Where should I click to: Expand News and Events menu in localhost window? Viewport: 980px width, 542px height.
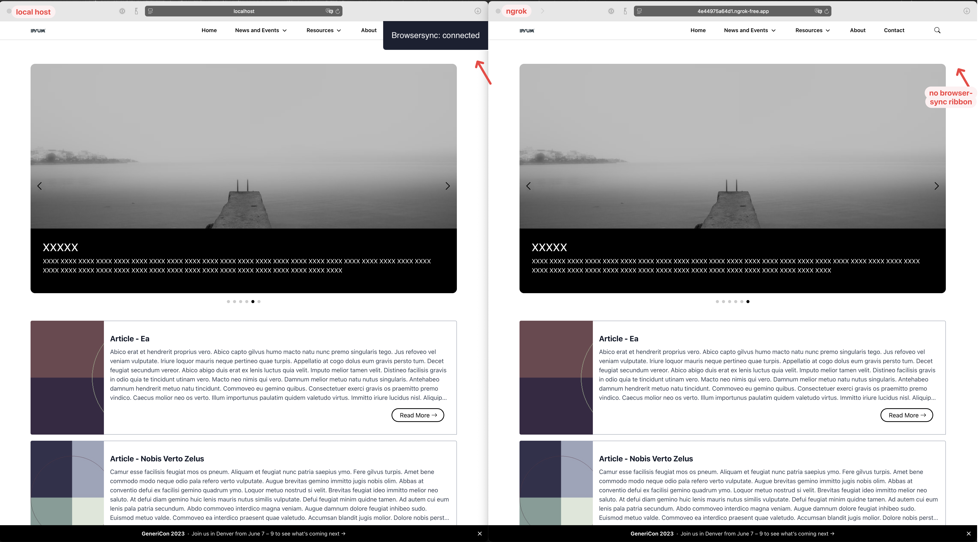261,30
